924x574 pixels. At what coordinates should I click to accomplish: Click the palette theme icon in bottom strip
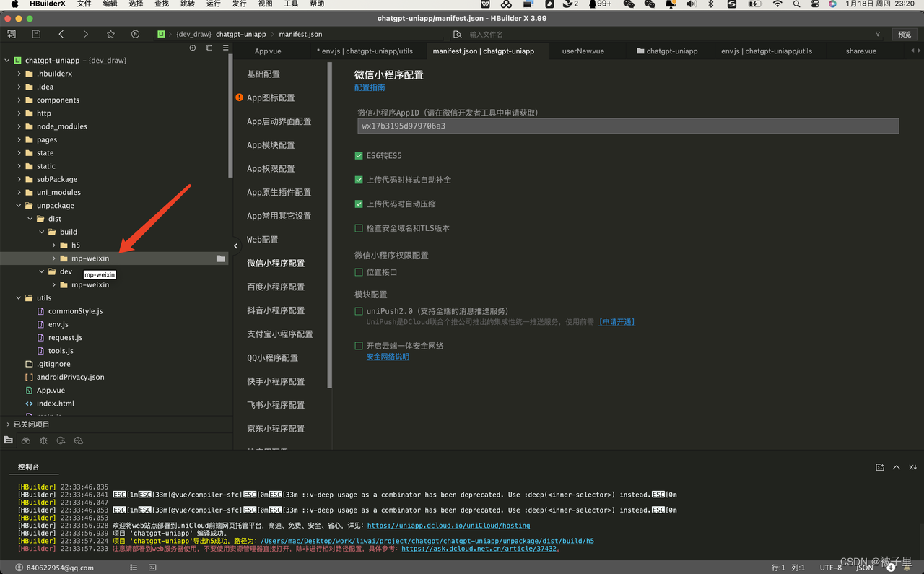click(79, 440)
